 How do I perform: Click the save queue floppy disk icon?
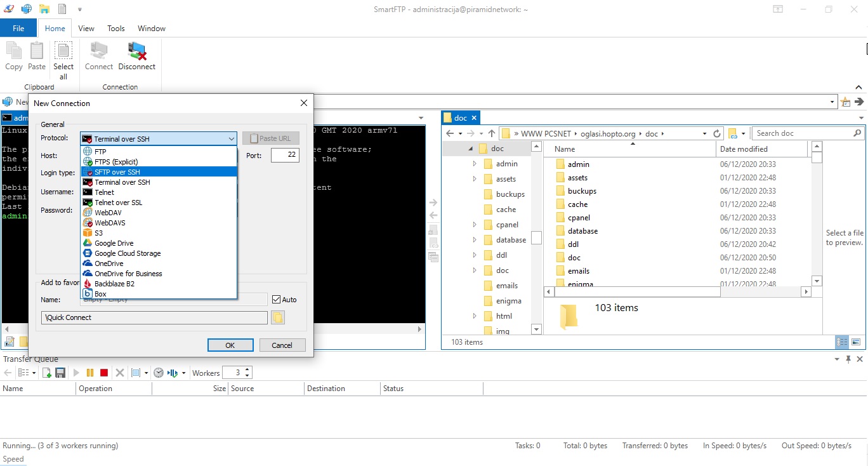pyautogui.click(x=60, y=373)
